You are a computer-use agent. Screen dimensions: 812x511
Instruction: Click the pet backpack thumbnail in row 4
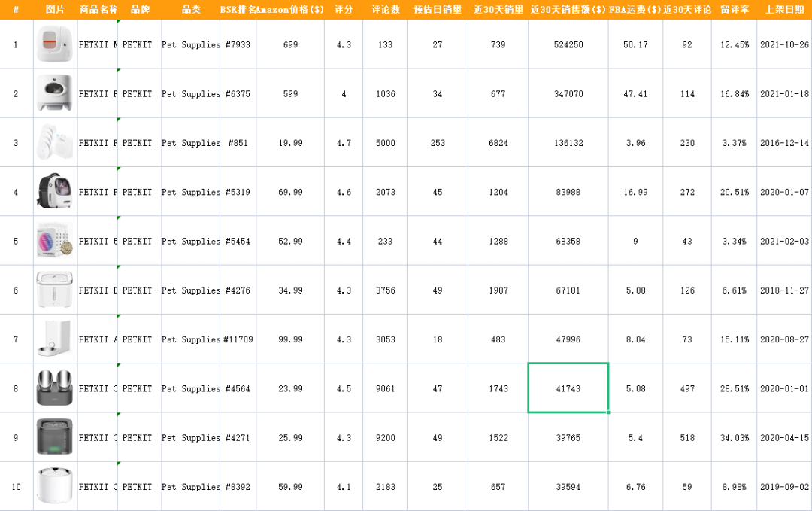(55, 191)
